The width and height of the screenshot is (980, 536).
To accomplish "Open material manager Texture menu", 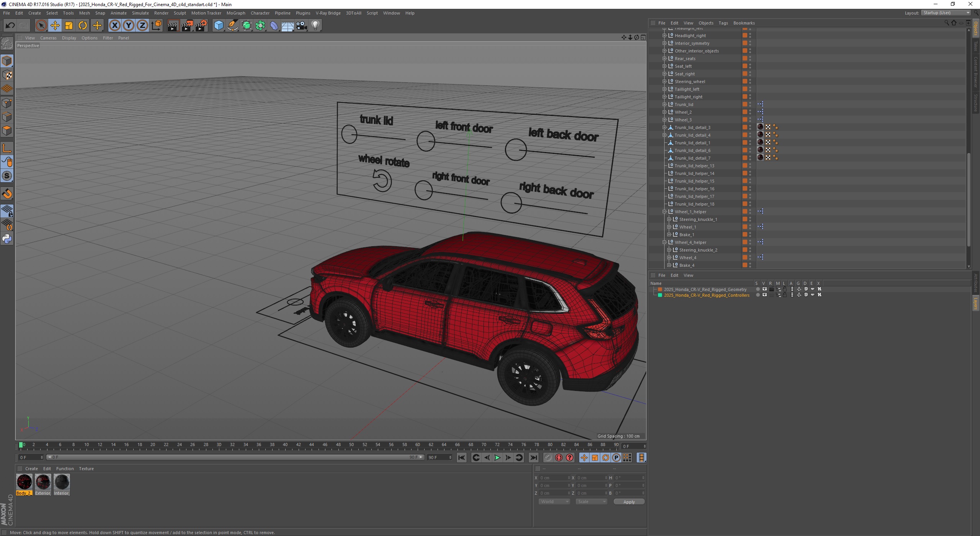I will pyautogui.click(x=86, y=469).
